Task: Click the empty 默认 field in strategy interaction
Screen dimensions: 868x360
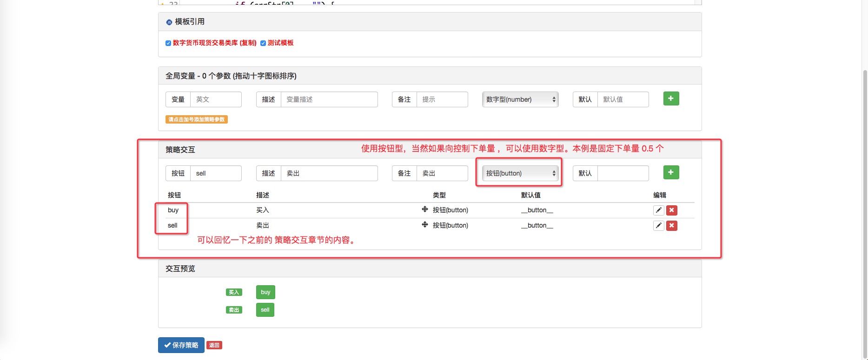Action: pyautogui.click(x=623, y=173)
